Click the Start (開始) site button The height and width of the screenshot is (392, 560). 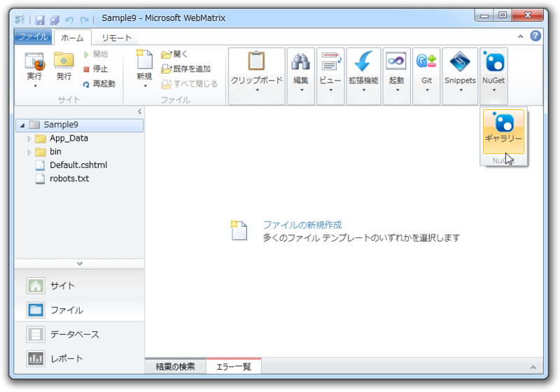click(x=96, y=55)
